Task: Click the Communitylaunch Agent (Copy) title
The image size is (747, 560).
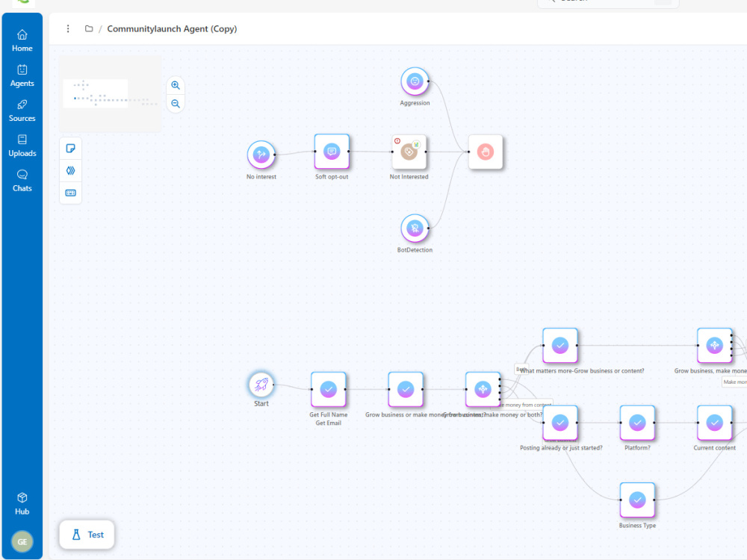Action: pos(172,28)
